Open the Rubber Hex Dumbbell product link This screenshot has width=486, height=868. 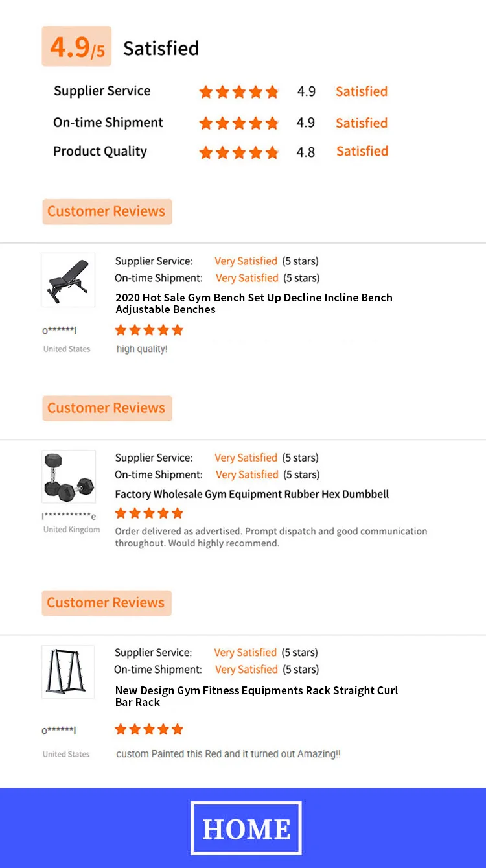point(251,494)
